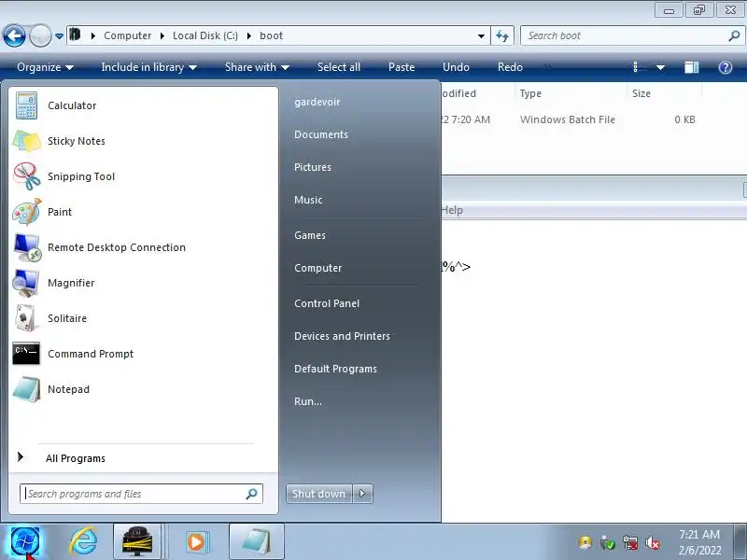Screen dimensions: 747x560
Task: Open Computer from Start menu
Action: tap(318, 268)
